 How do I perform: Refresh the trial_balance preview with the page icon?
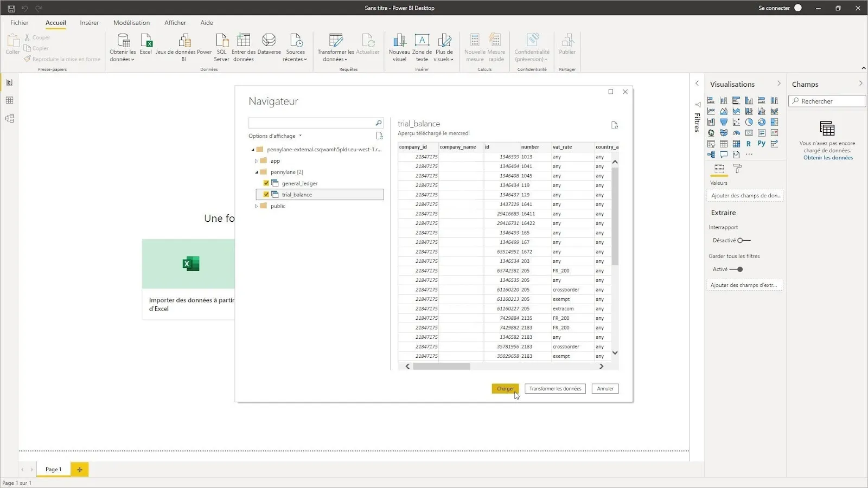click(x=614, y=125)
